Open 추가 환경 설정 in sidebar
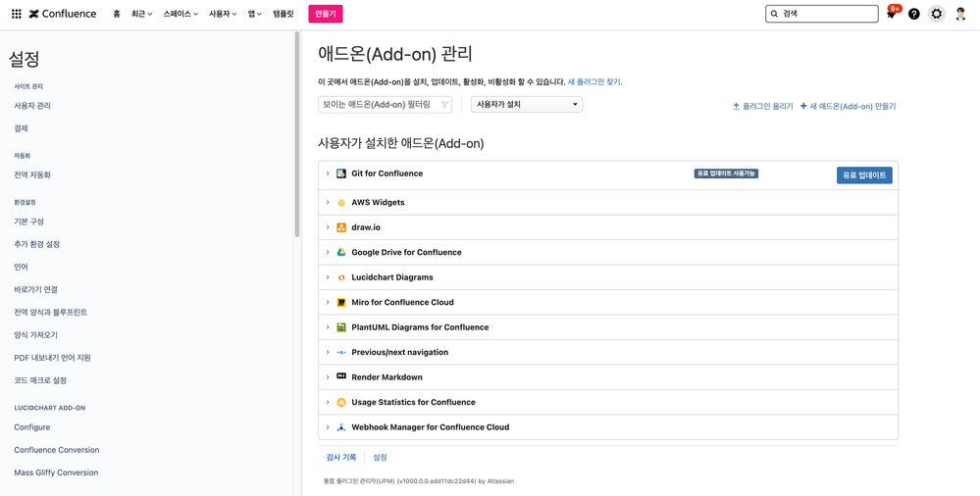 (37, 244)
